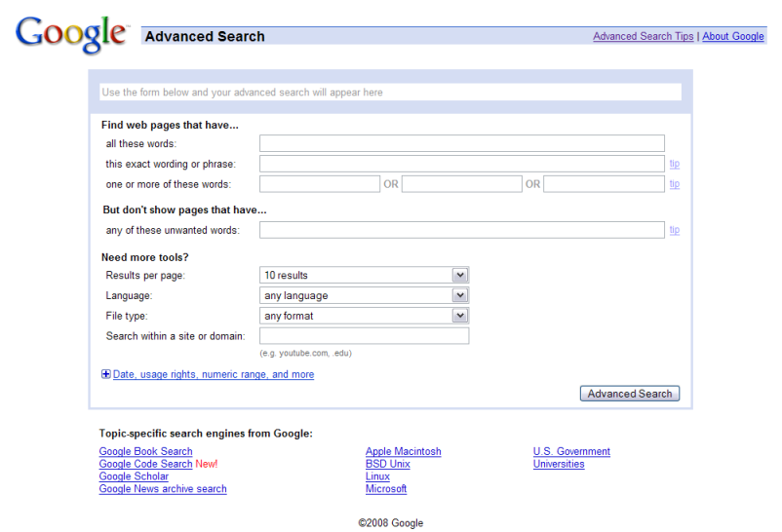Image resolution: width=782 pixels, height=532 pixels.
Task: Click the '©2008 Google' footer text
Action: [x=390, y=523]
